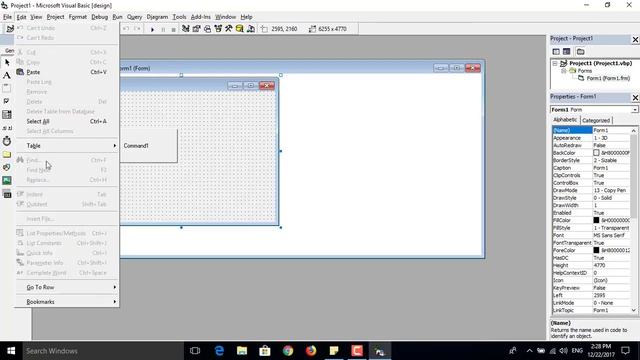The image size is (640, 360).
Task: Select the Caption property row
Action: point(591,168)
